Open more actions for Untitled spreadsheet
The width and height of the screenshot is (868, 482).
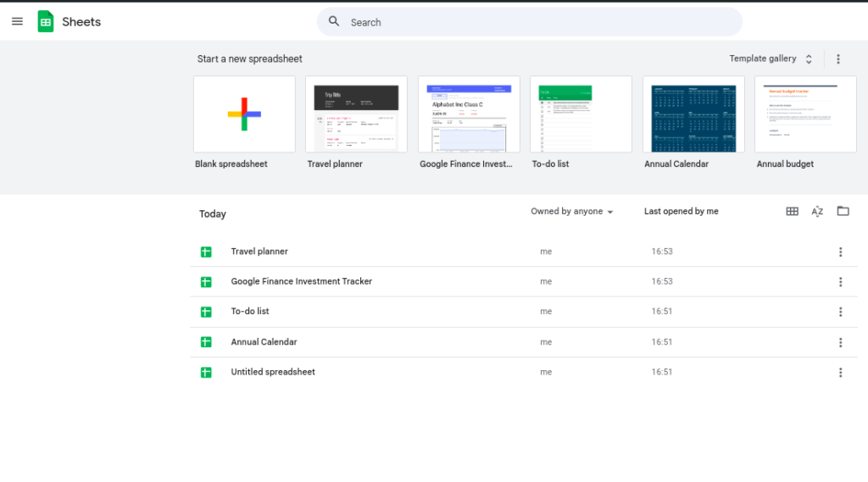pyautogui.click(x=840, y=373)
